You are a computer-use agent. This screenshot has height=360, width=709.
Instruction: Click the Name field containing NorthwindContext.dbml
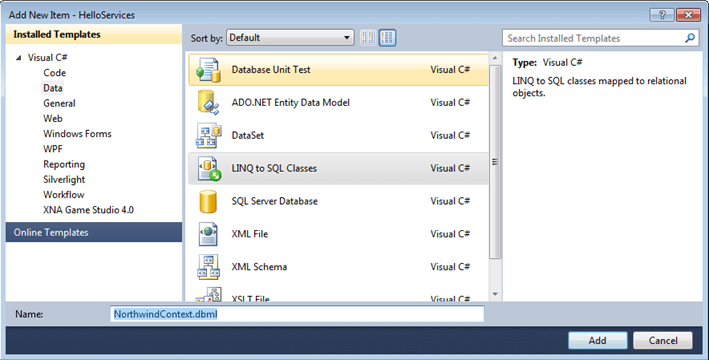[x=297, y=314]
